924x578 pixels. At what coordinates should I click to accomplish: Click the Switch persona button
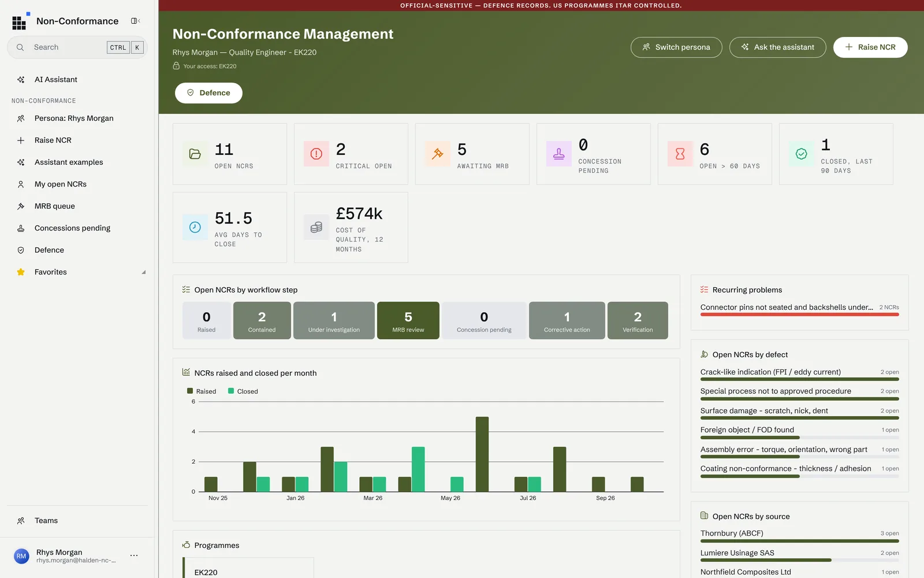[x=676, y=47]
